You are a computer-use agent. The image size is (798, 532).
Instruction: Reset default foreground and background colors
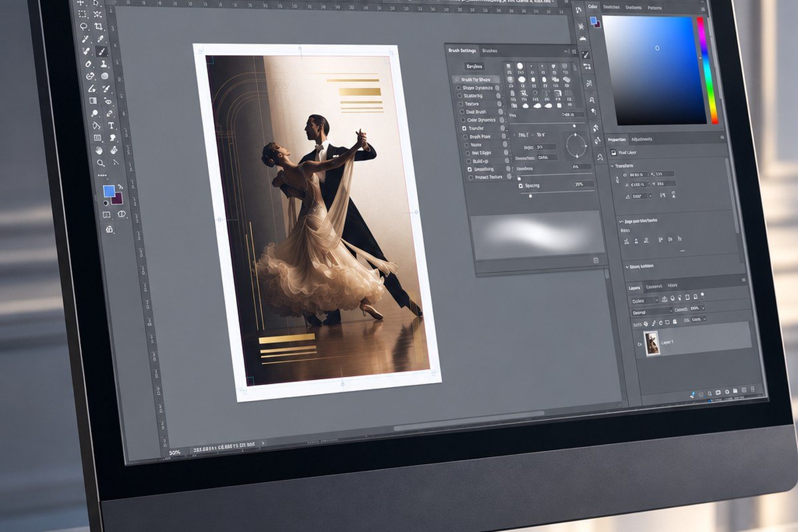coord(105,203)
